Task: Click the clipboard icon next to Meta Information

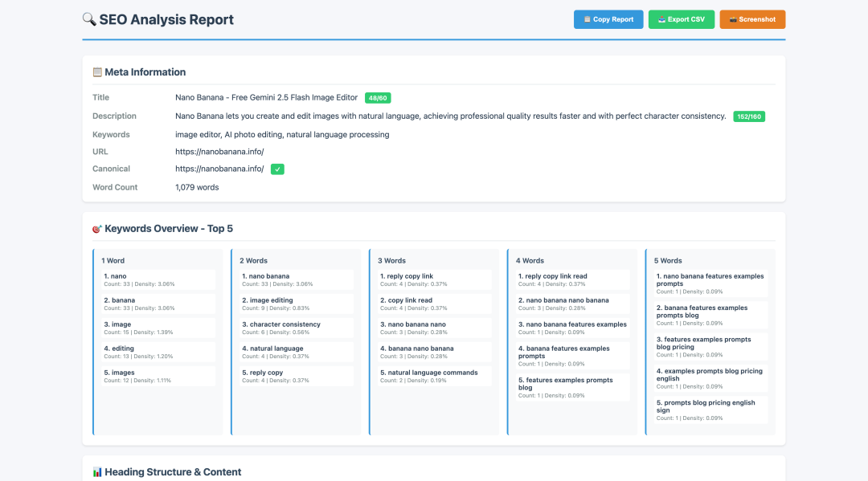Action: point(97,72)
